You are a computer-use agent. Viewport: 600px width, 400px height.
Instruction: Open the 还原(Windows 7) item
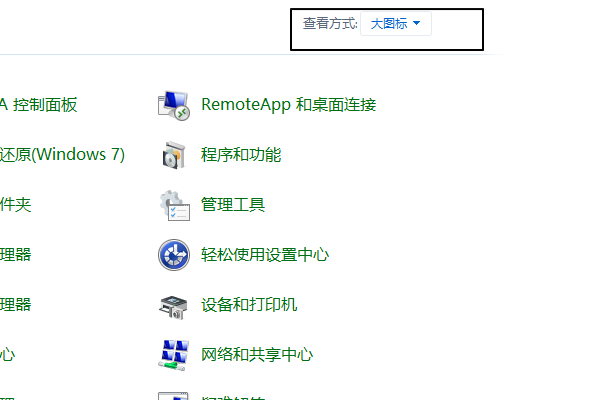[62, 155]
